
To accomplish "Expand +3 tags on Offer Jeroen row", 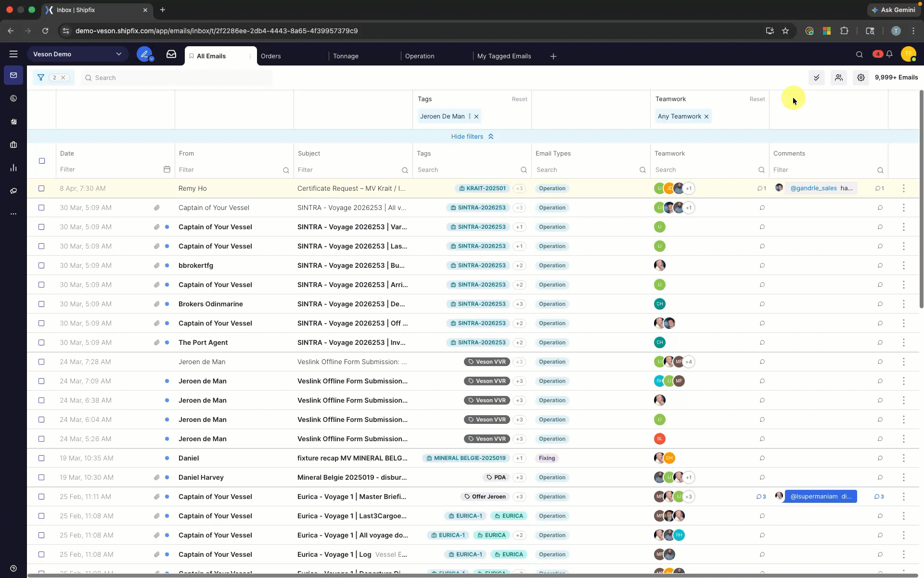I will coord(519,497).
